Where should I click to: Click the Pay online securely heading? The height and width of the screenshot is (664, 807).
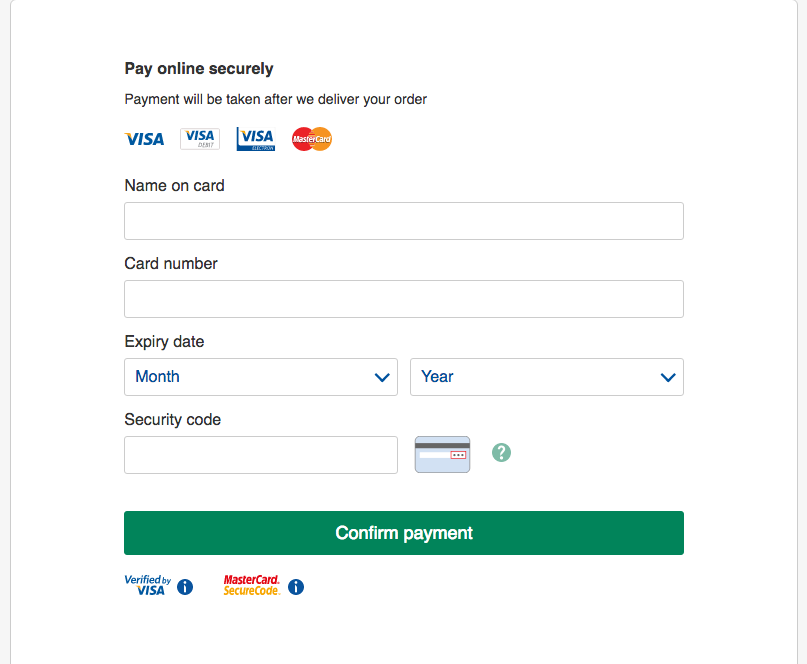pos(199,68)
